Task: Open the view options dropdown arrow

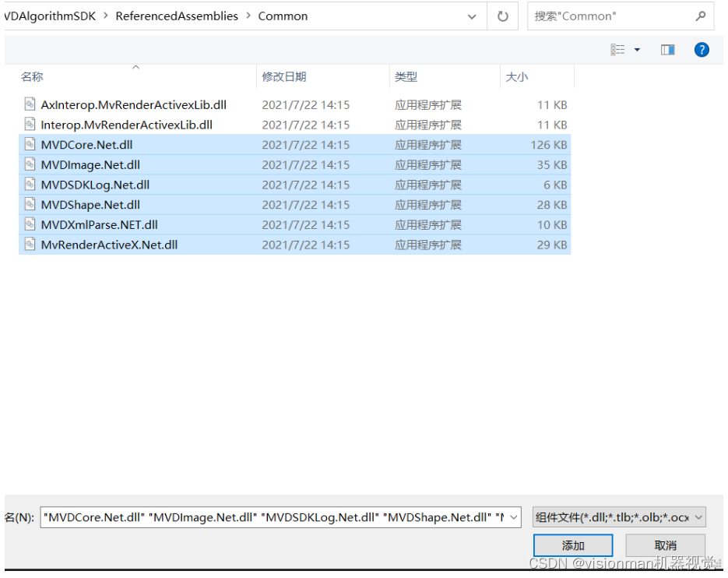Action: coord(637,50)
